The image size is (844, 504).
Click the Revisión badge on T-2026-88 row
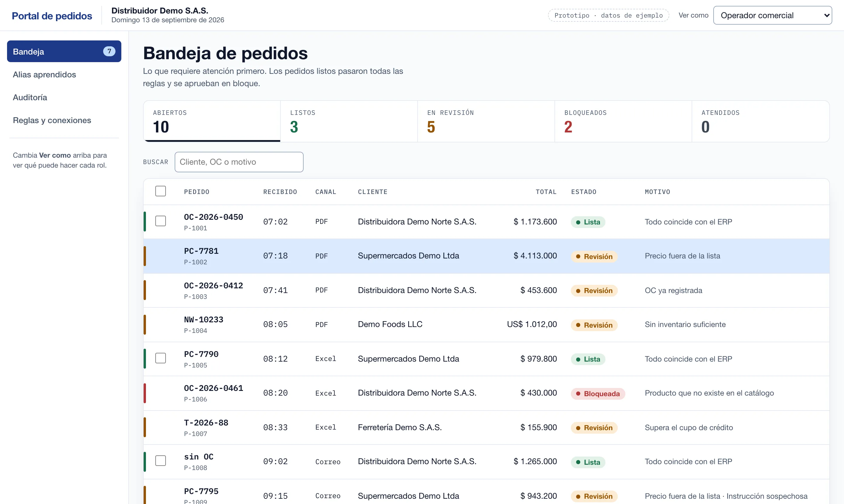click(594, 428)
